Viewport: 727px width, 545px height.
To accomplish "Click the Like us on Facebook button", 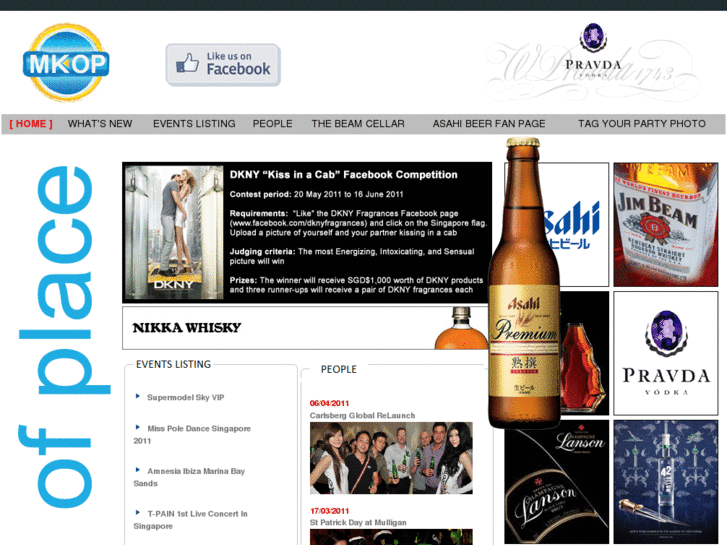I will click(x=223, y=65).
